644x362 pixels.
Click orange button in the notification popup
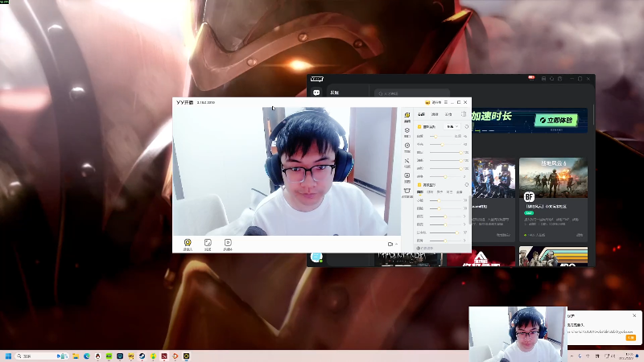point(630,337)
